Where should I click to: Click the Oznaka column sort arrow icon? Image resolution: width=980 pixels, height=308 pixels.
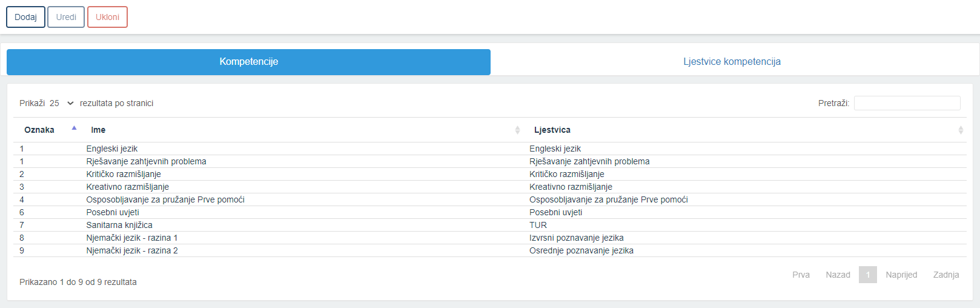click(74, 128)
